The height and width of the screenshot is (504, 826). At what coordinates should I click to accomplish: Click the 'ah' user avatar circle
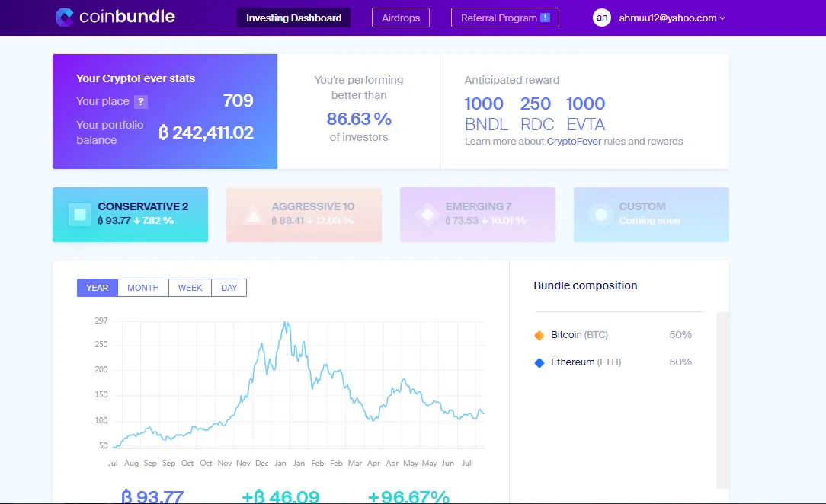pyautogui.click(x=601, y=18)
